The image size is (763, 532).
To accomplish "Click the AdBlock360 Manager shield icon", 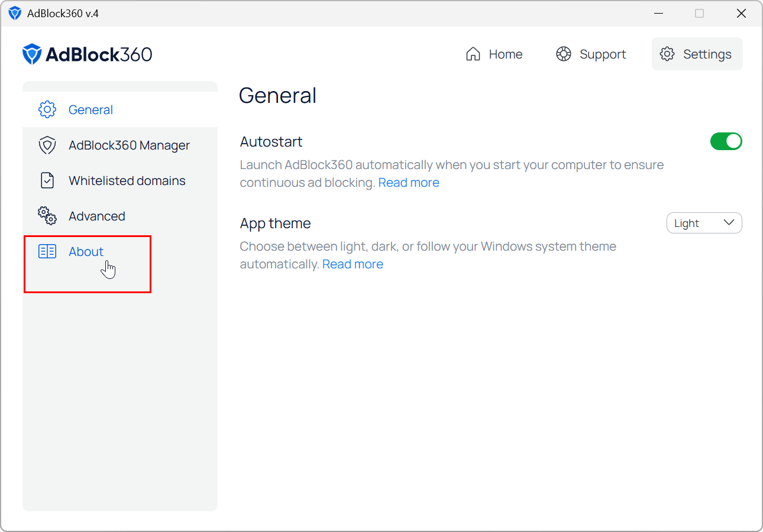I will pos(47,145).
